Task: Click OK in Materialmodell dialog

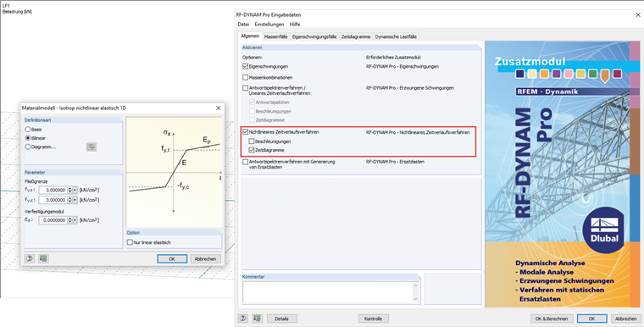Action: 172,259
